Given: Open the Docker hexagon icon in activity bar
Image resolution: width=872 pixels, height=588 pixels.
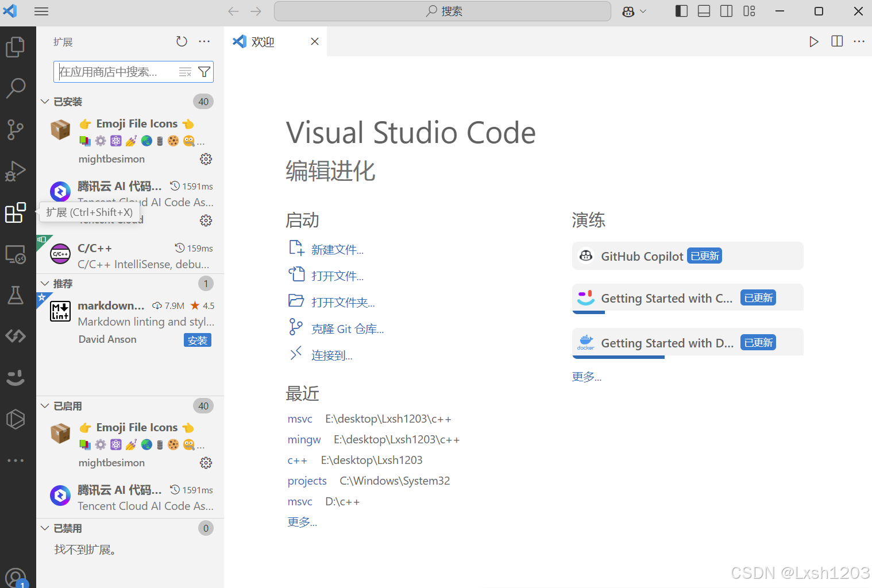Looking at the screenshot, I should [16, 419].
